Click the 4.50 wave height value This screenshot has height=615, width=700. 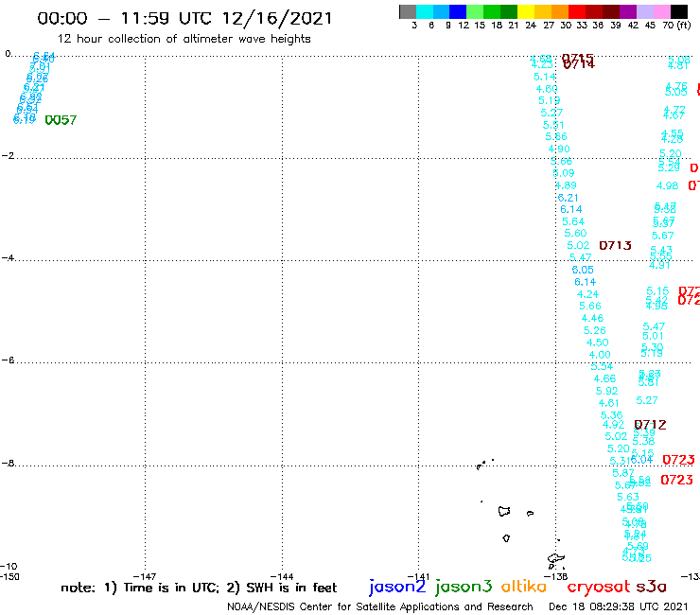597,343
